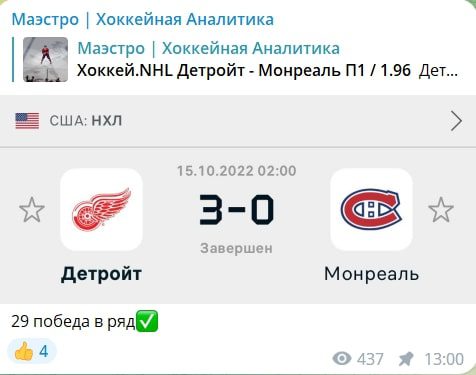This screenshot has width=476, height=375.
Task: Select the Монреаль team name
Action: [x=371, y=274]
